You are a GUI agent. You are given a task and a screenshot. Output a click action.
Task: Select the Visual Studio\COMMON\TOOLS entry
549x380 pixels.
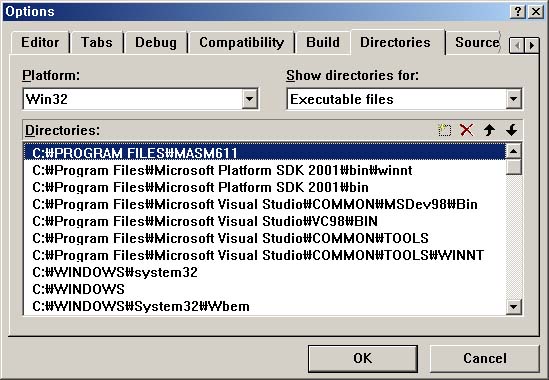tap(265, 238)
